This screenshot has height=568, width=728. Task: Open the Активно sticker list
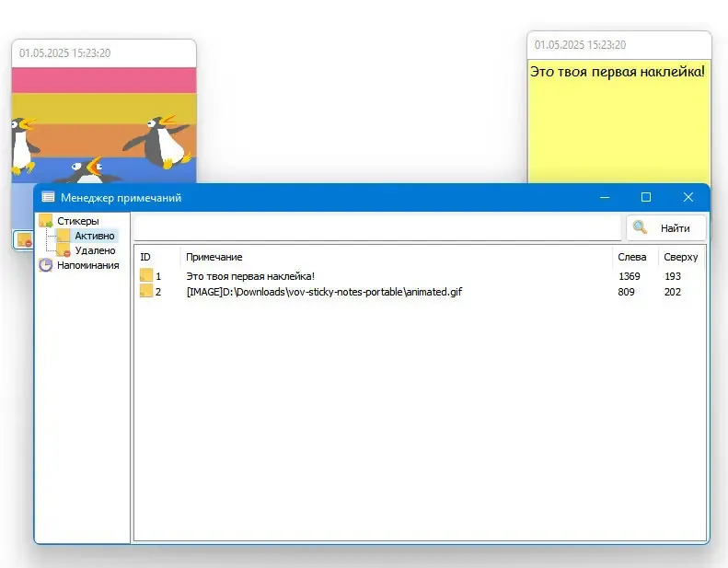coord(95,236)
